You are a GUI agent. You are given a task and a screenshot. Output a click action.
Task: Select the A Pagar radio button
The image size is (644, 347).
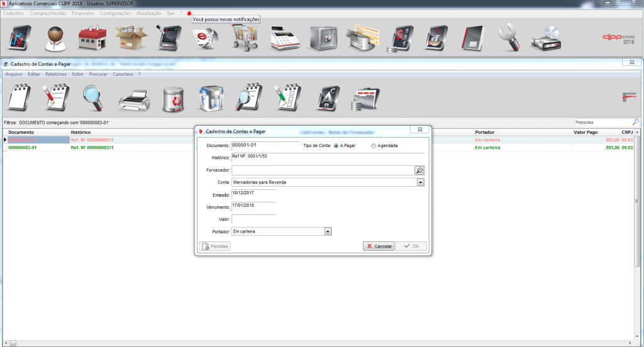coord(336,146)
